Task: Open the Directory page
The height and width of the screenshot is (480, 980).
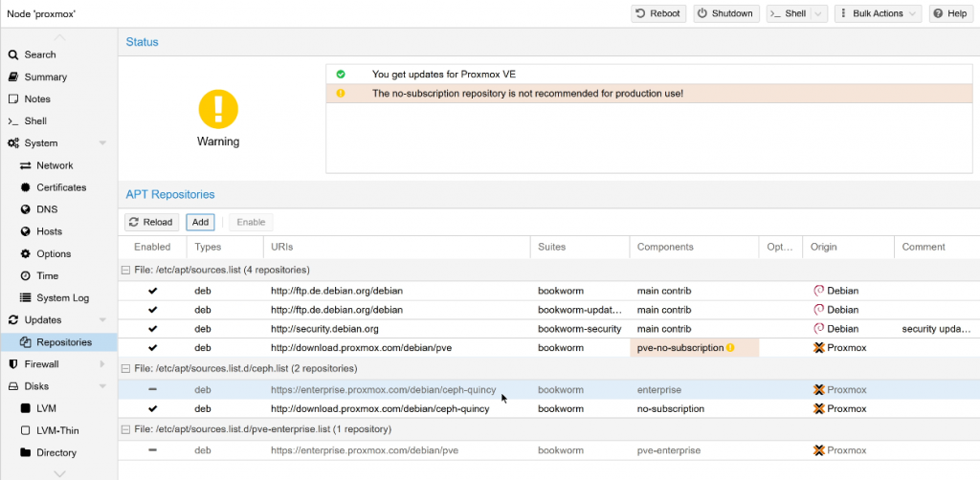Action: pos(58,452)
